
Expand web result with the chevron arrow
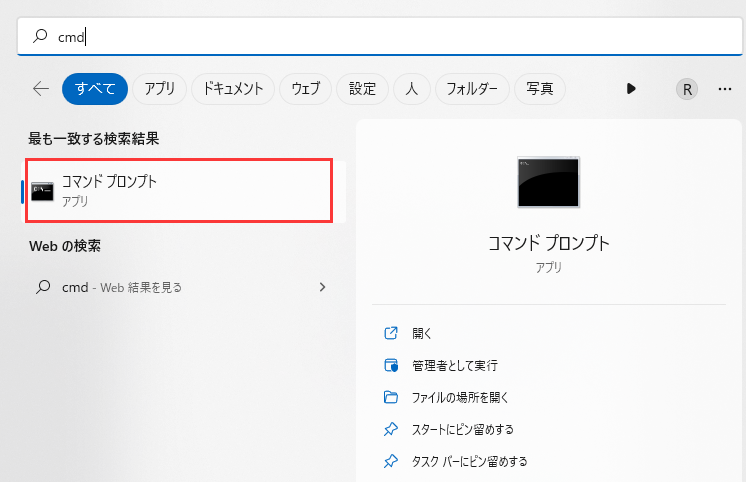pyautogui.click(x=323, y=287)
